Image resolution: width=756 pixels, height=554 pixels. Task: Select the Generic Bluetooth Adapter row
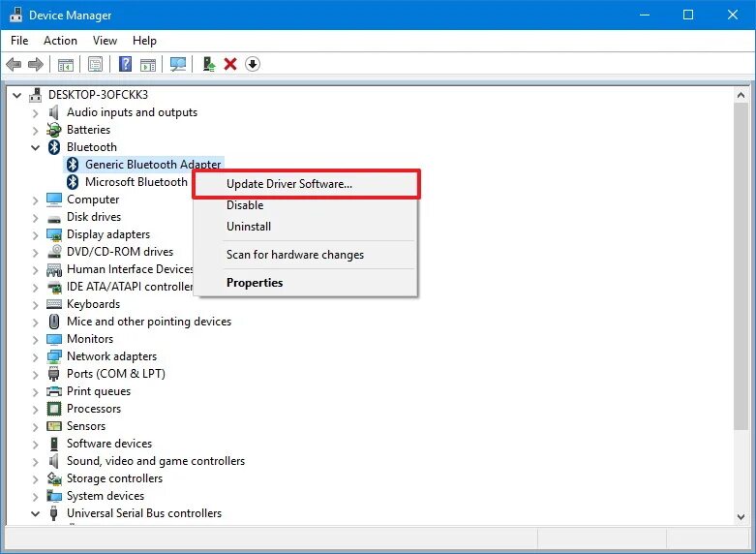click(143, 165)
